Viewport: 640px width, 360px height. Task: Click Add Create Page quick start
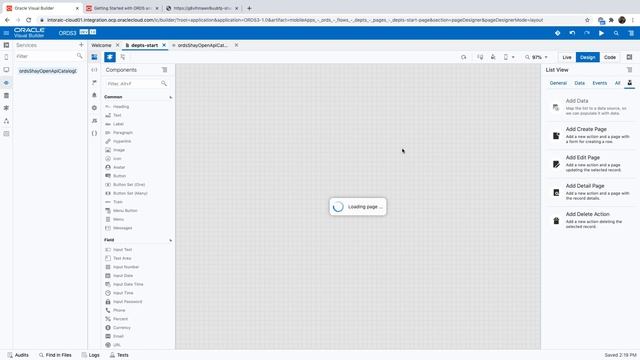(x=590, y=135)
